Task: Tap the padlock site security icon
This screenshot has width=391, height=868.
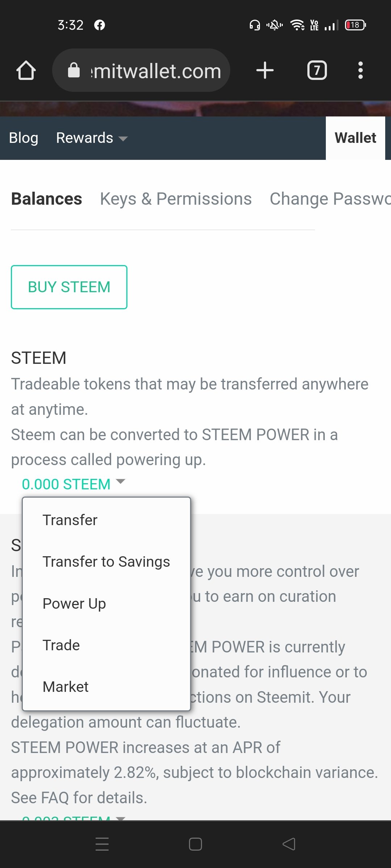Action: click(x=74, y=70)
